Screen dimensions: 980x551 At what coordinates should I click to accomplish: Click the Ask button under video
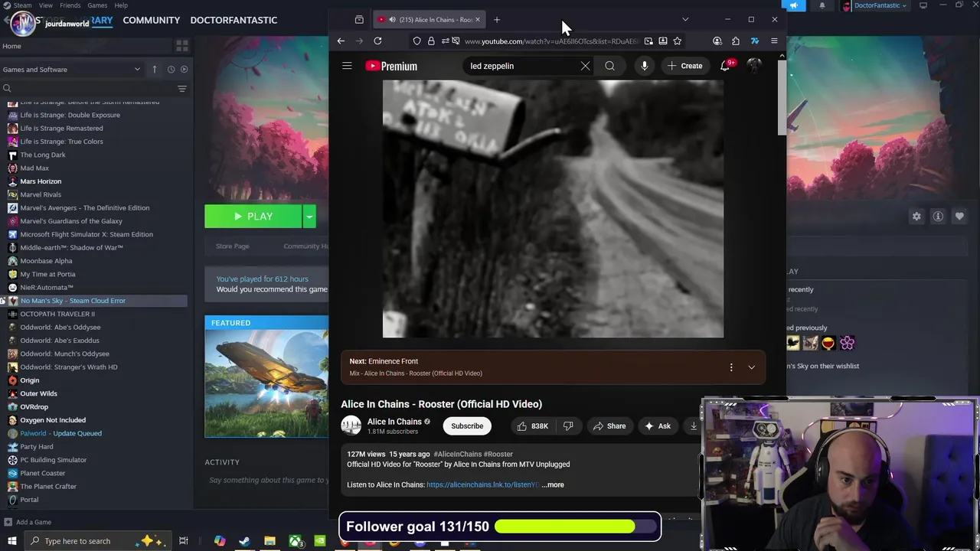[657, 426]
